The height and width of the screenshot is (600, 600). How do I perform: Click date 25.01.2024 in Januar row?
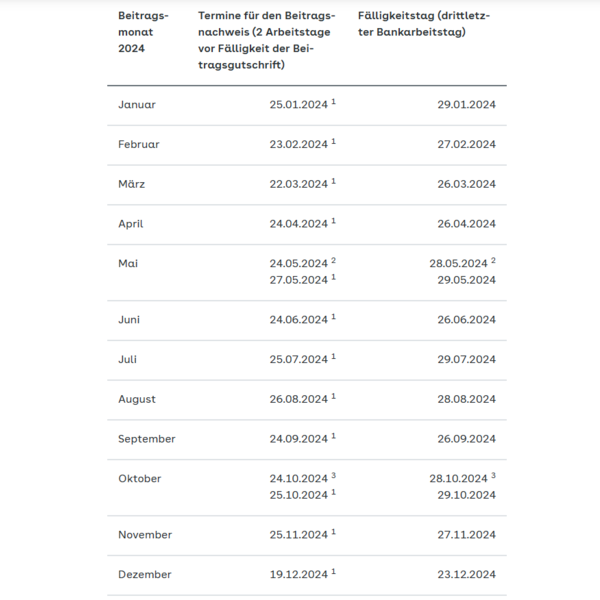coord(298,105)
